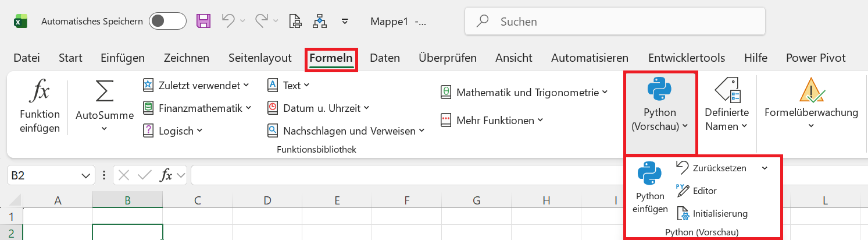Click Python einfügen in the dropdown panel
Viewport: 868px width, 240px height.
pos(650,188)
